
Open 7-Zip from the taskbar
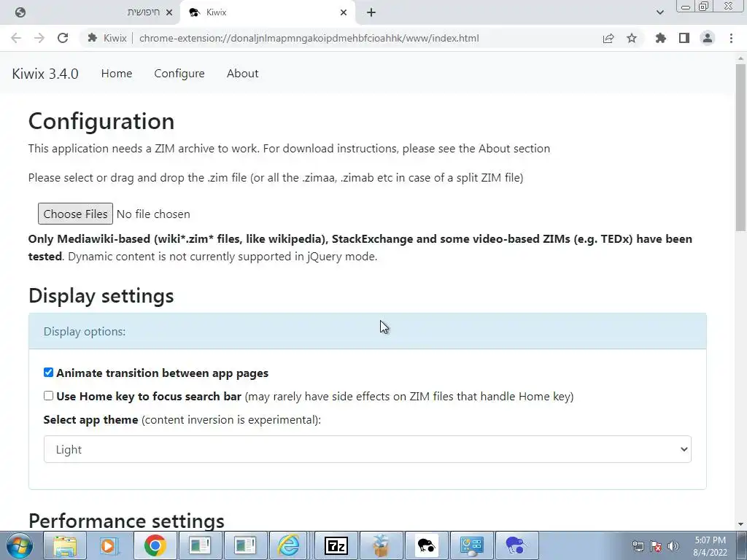tap(336, 545)
